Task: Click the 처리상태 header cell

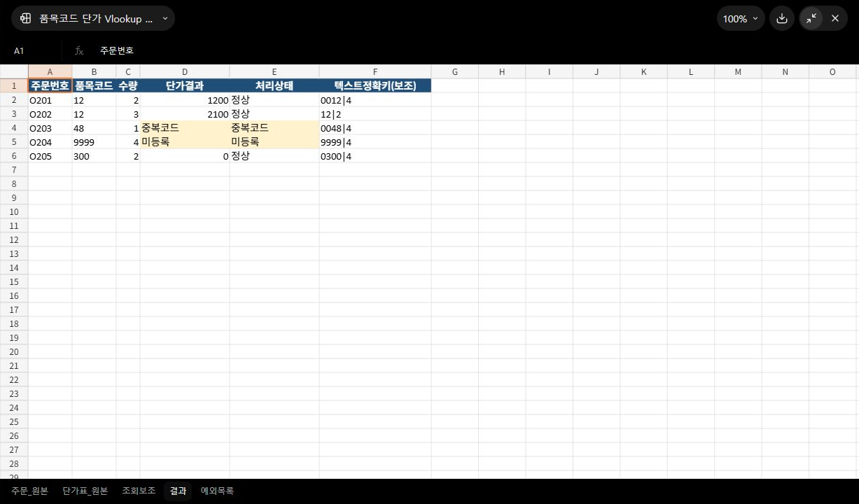Action: coord(274,86)
